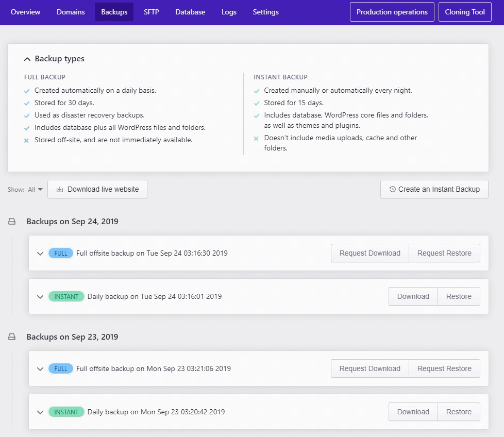This screenshot has height=437, width=504.
Task: Click the checkmark beside 'Used as disaster recovery backups'
Action: (27, 115)
